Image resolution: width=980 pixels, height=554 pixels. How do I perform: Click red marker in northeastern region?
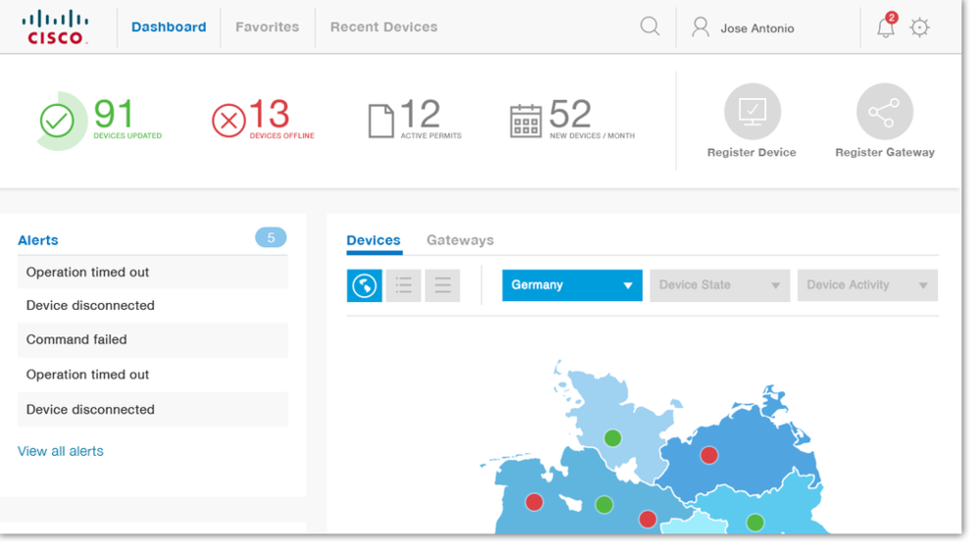pyautogui.click(x=709, y=455)
